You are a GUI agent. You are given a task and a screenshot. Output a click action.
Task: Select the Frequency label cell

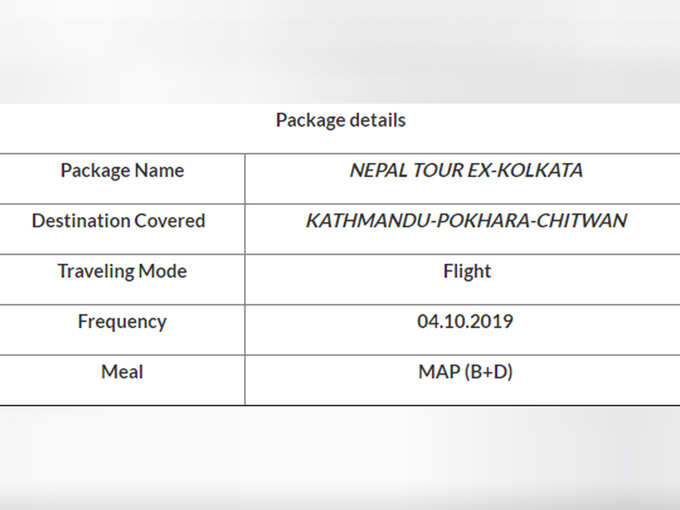tap(122, 330)
